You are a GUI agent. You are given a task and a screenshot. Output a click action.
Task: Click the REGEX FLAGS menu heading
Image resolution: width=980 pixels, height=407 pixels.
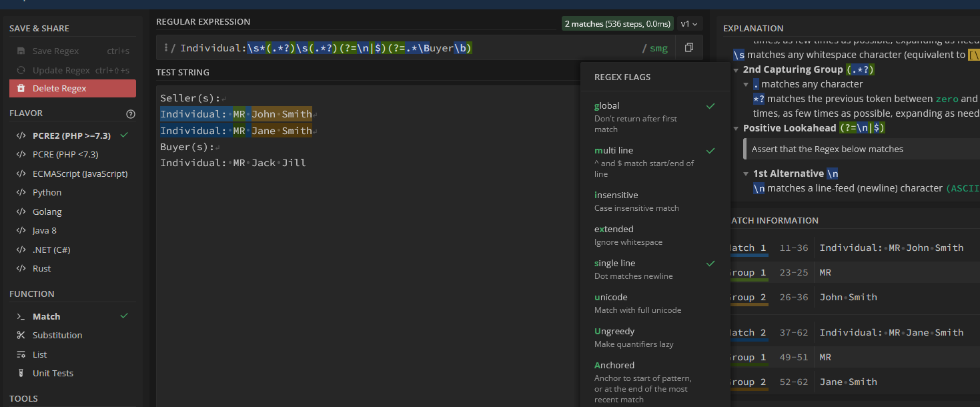click(x=622, y=77)
